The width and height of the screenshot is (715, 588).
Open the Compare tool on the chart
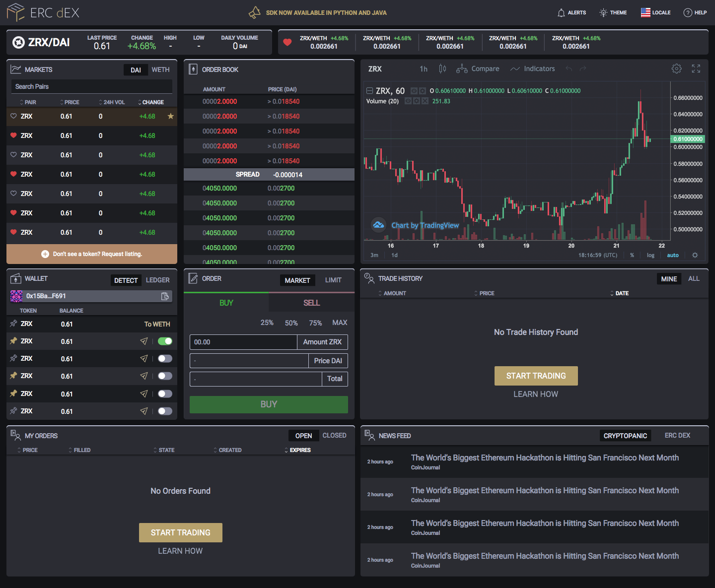point(478,68)
